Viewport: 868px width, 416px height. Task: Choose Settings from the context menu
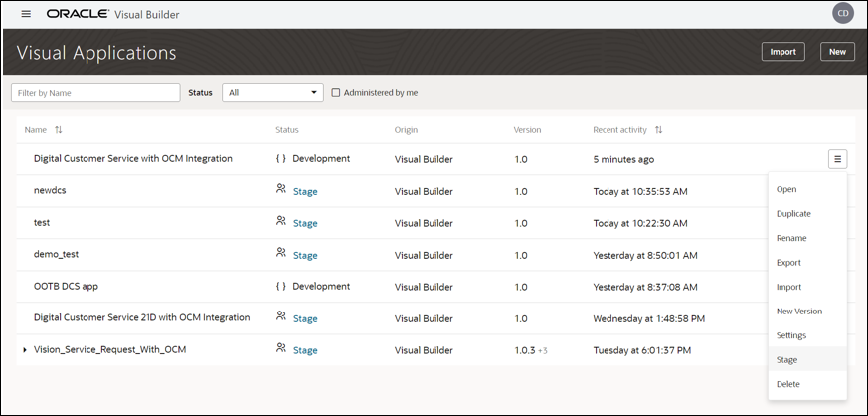click(x=807, y=335)
